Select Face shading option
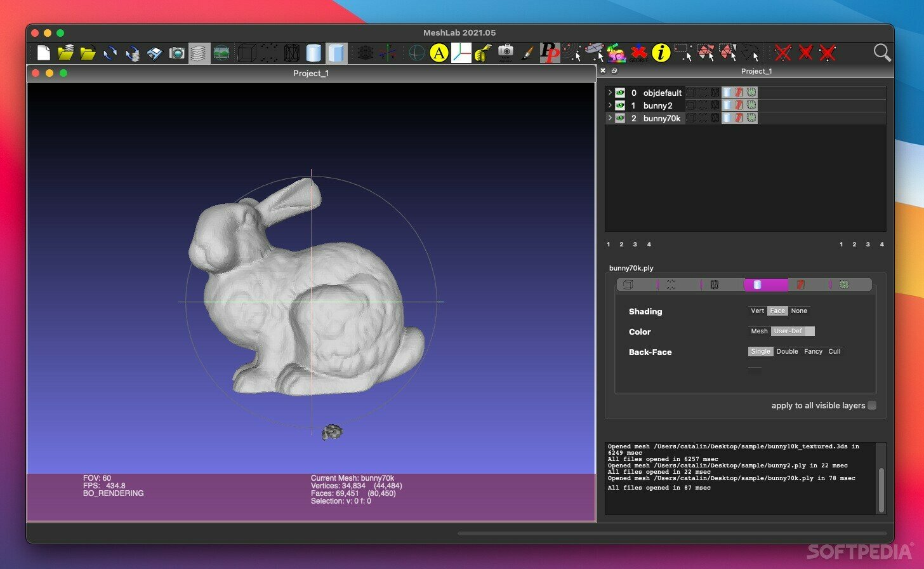This screenshot has width=924, height=569. point(777,311)
